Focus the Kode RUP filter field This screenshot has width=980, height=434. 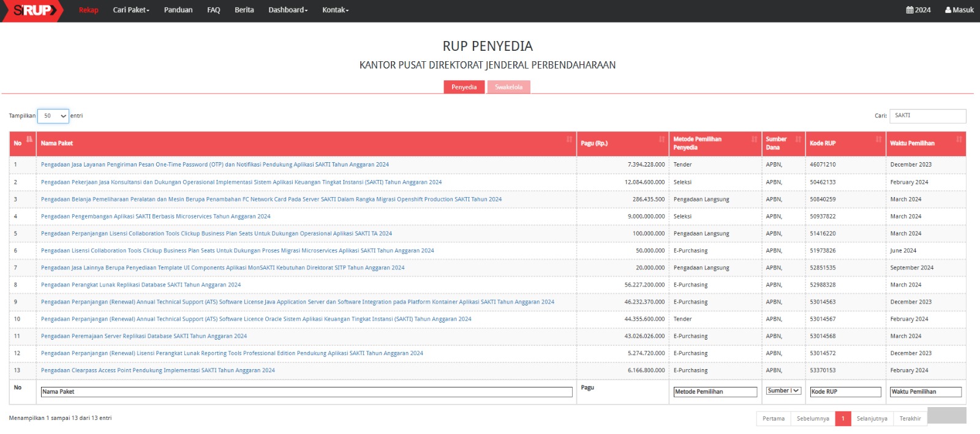[846, 392]
